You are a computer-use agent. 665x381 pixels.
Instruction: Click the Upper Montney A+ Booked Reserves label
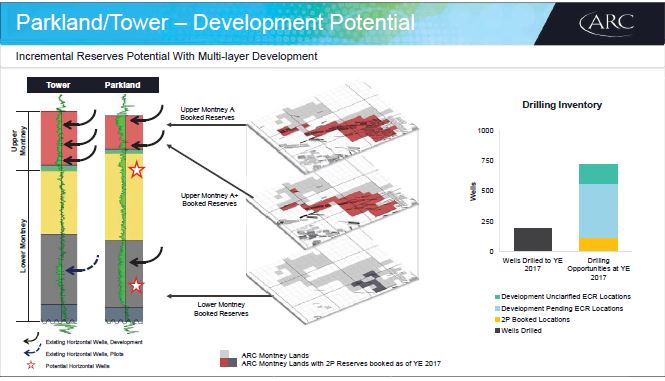[210, 199]
